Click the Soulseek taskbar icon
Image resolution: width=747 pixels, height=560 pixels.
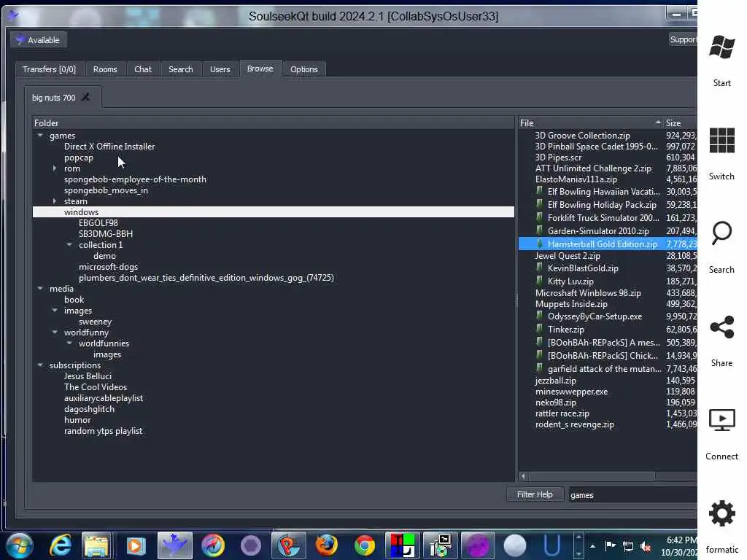tap(175, 545)
